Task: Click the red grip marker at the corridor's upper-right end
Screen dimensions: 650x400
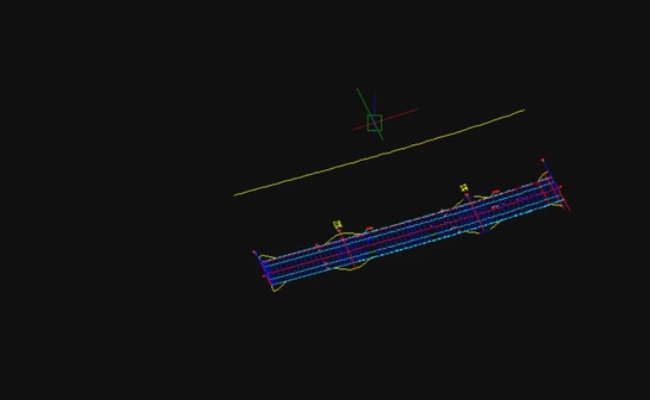Action: [542, 160]
